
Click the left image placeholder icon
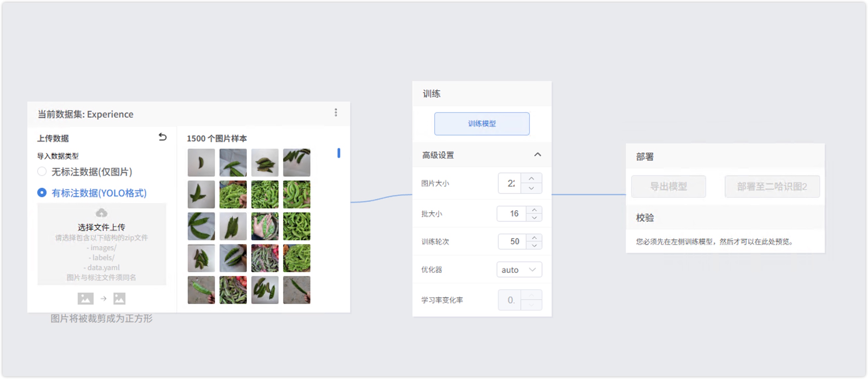coord(86,298)
